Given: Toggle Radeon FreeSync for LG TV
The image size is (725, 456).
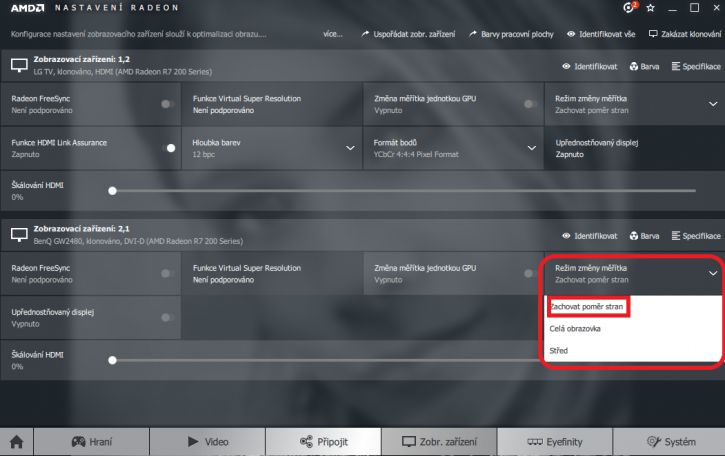Looking at the screenshot, I should (x=167, y=104).
